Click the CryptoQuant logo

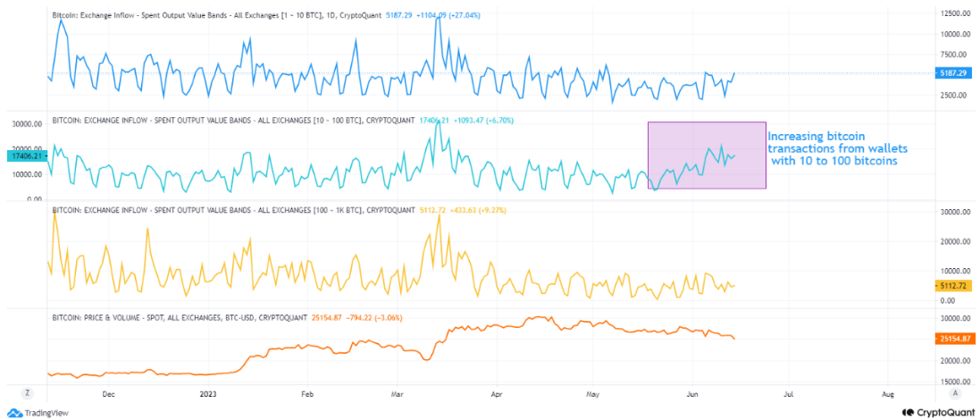(x=939, y=413)
